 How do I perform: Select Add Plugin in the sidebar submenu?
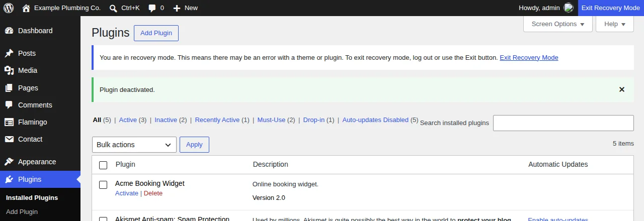point(22,212)
